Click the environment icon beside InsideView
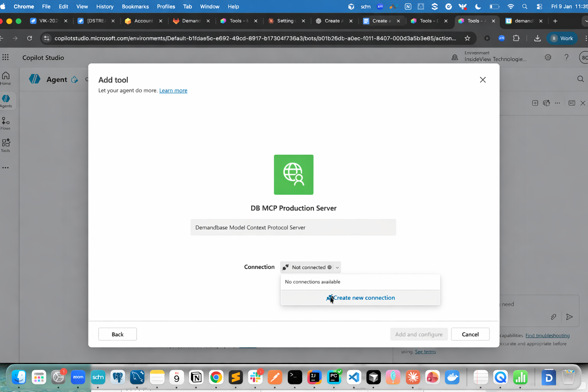Viewport: 588px width, 392px height. (x=455, y=57)
